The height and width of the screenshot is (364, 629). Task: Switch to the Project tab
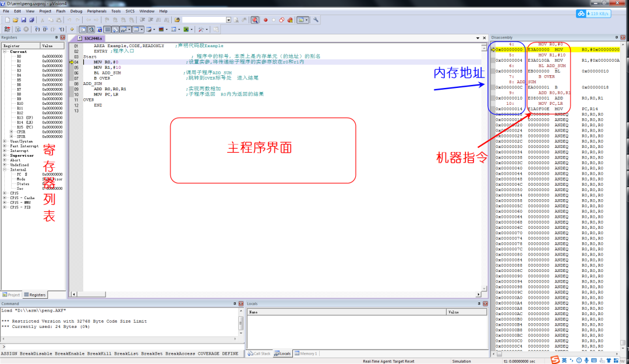tap(11, 295)
